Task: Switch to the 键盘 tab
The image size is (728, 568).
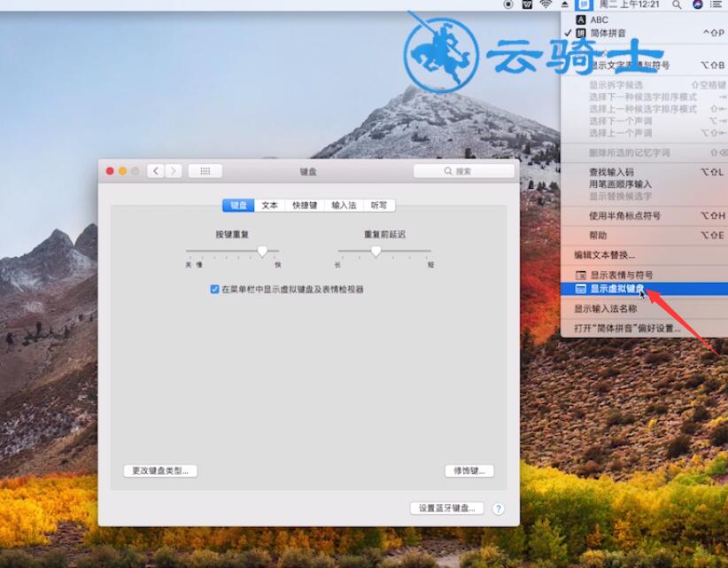Action: [238, 206]
